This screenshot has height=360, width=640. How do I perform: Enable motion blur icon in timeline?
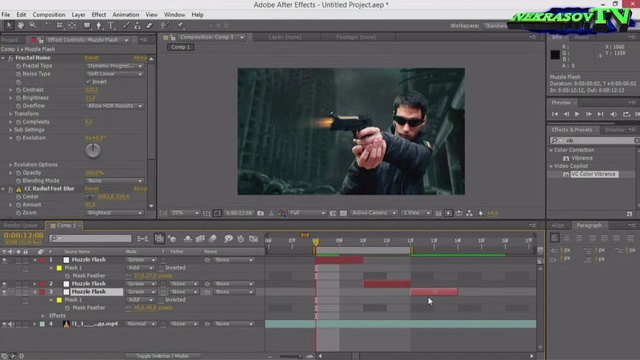(x=213, y=239)
